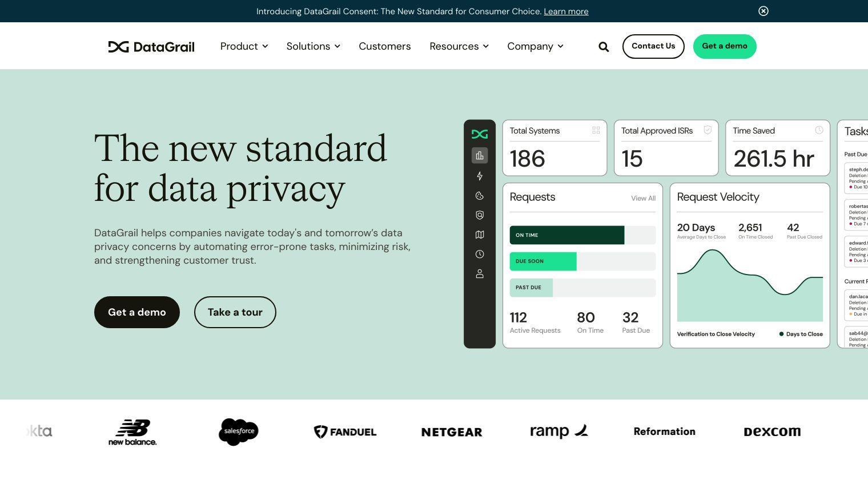The height and width of the screenshot is (488, 868).
Task: Click the black Get a demo hero button
Action: [137, 312]
